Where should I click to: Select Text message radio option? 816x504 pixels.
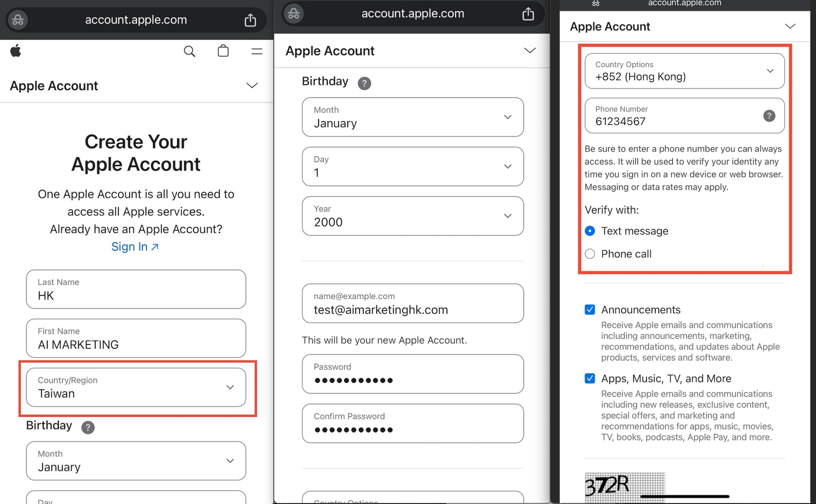tap(590, 231)
